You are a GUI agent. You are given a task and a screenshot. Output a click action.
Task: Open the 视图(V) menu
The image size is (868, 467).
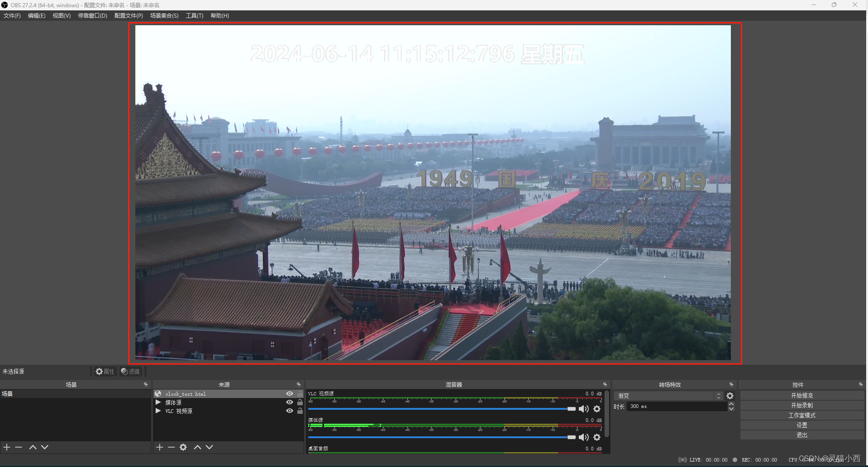(61, 16)
